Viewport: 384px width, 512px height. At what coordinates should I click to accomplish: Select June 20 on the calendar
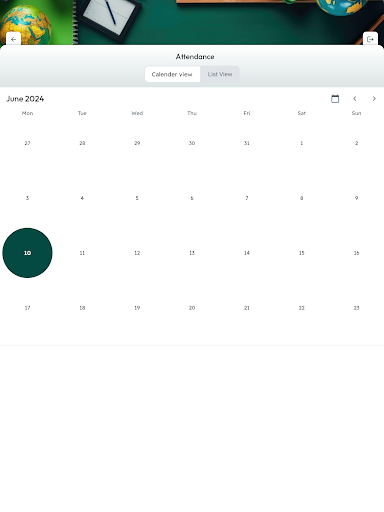[x=192, y=308]
